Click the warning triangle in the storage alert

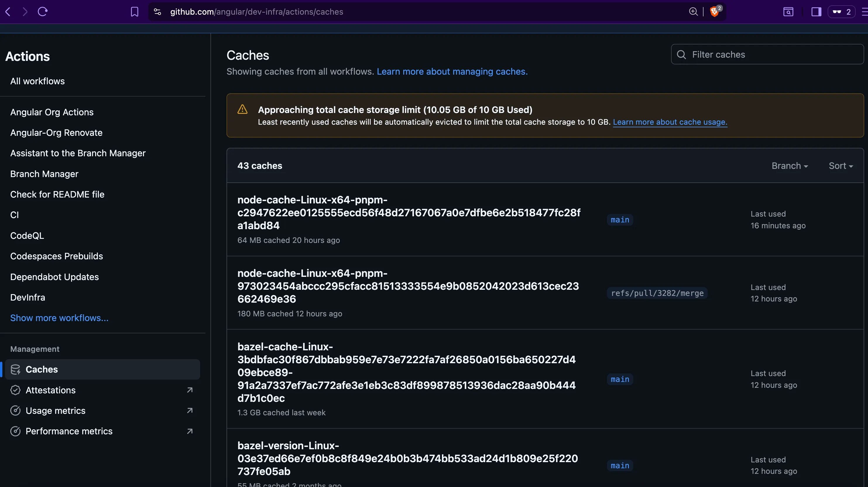[x=242, y=109]
